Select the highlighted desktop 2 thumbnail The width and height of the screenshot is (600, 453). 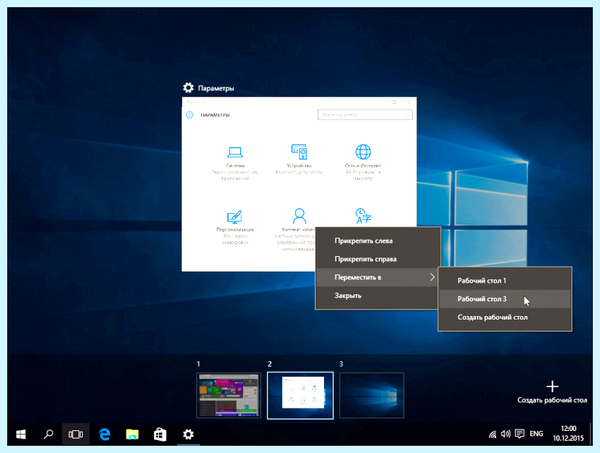point(300,396)
